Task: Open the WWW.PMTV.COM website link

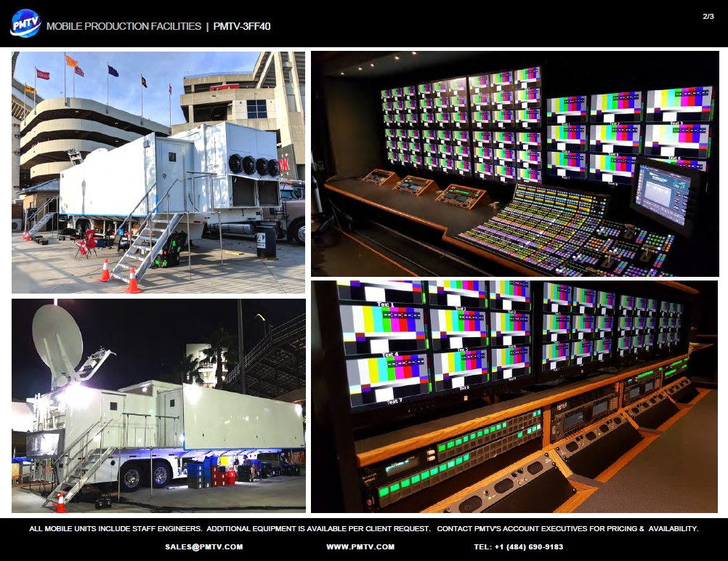Action: [x=360, y=547]
